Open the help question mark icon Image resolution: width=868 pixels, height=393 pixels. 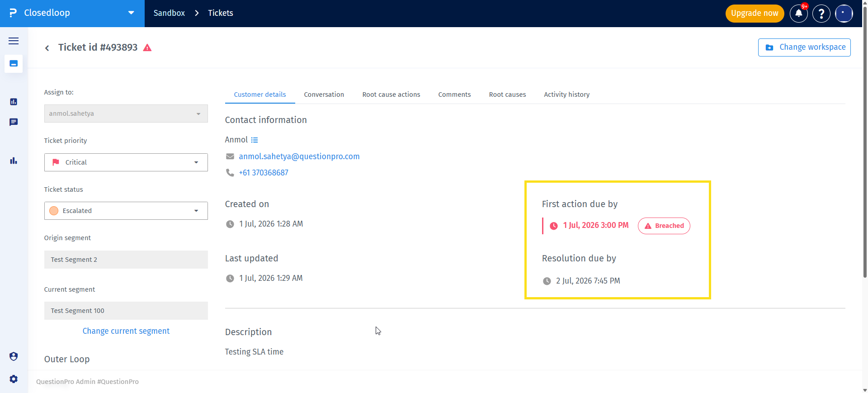coord(821,13)
